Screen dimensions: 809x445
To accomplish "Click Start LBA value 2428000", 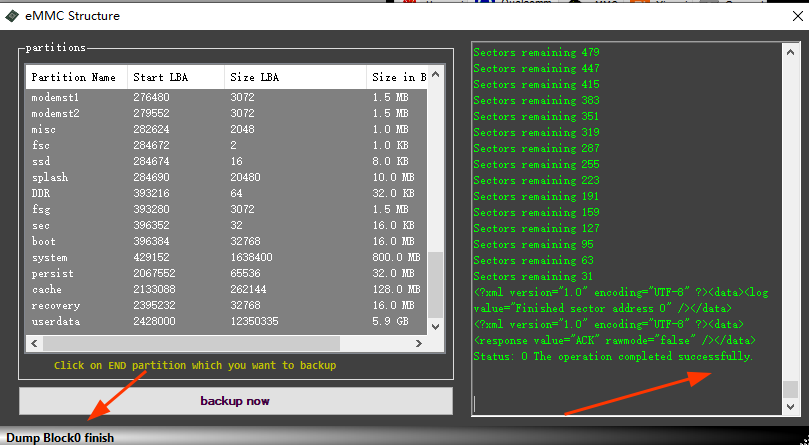I will click(154, 322).
